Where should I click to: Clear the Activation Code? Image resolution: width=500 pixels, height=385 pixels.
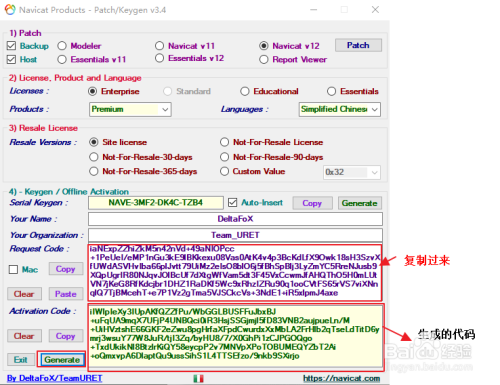[24, 336]
